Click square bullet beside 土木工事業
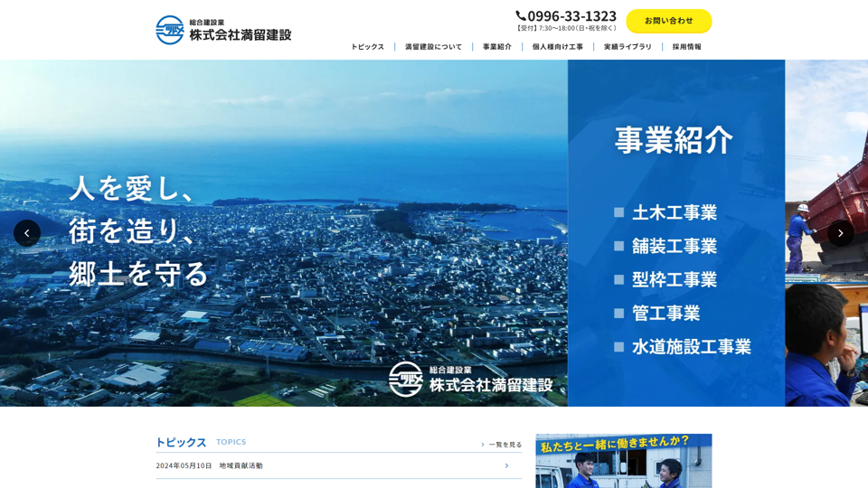Image resolution: width=868 pixels, height=488 pixels. click(x=619, y=212)
